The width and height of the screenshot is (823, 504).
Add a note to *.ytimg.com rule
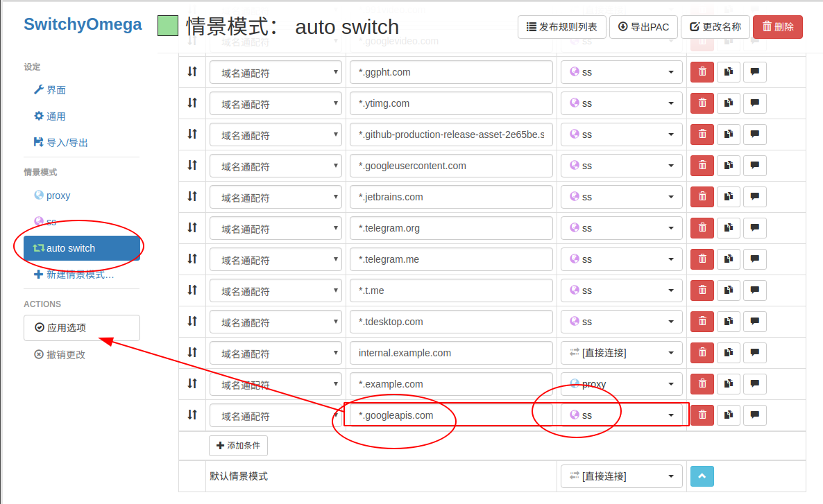click(x=755, y=103)
